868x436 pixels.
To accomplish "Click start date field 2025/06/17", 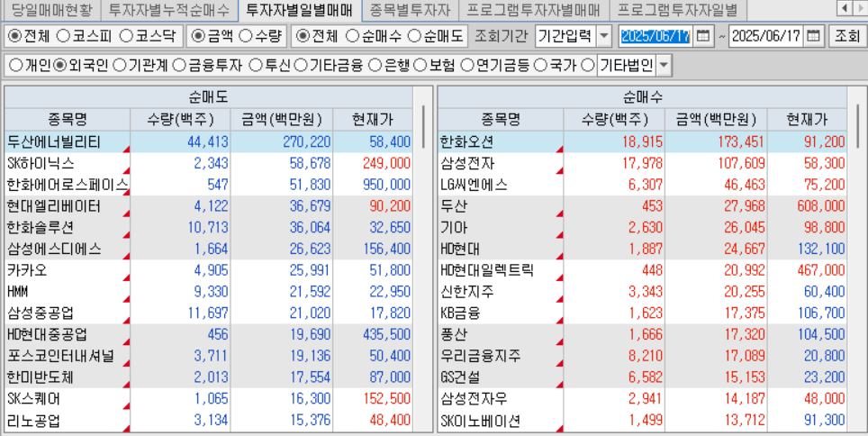I will tap(656, 37).
